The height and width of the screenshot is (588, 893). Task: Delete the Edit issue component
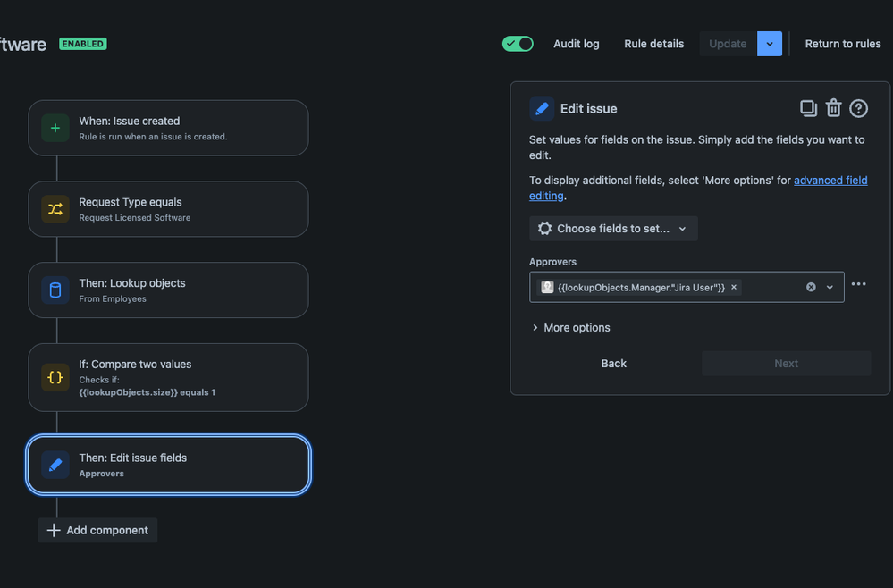pyautogui.click(x=833, y=108)
